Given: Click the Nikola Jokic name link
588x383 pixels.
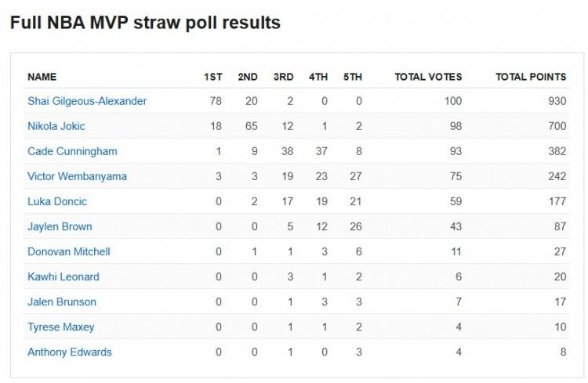Looking at the screenshot, I should click(56, 126).
